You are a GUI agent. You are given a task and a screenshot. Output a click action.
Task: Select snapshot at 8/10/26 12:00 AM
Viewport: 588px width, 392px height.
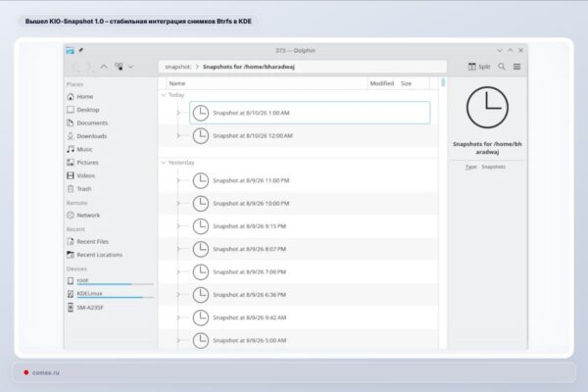[310, 136]
